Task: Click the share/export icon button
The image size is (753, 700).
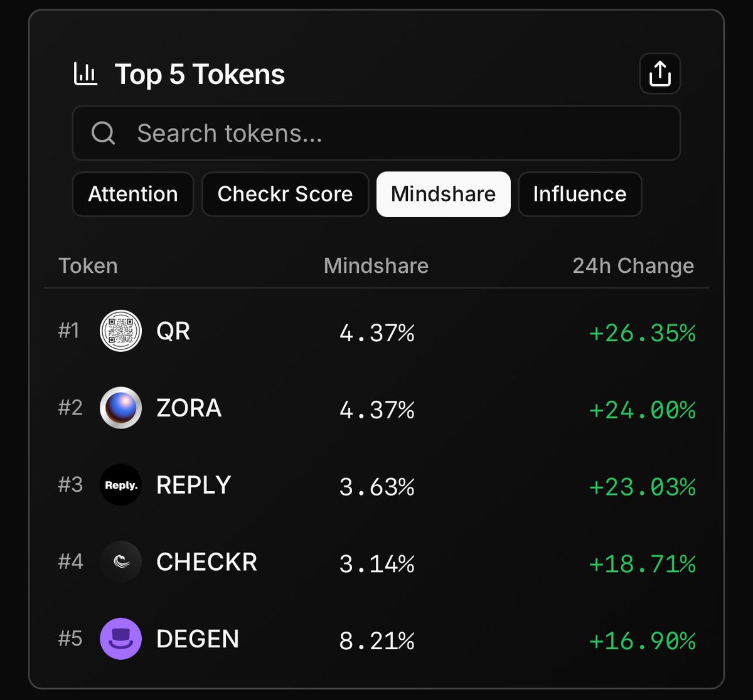Action: 660,74
